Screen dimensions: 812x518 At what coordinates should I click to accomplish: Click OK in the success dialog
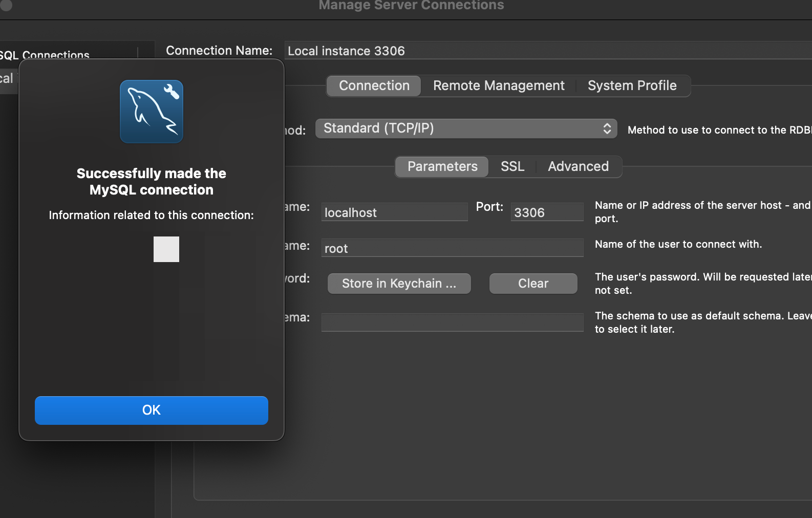coord(151,410)
